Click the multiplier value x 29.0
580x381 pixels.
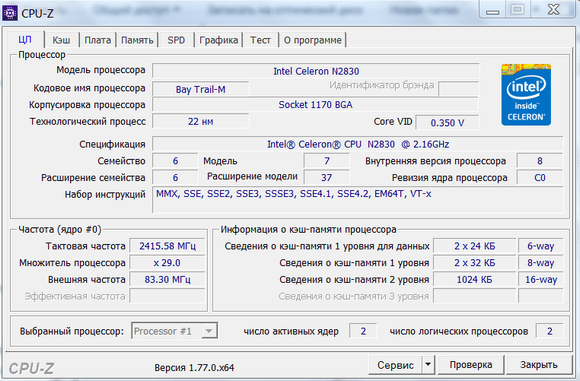[167, 263]
